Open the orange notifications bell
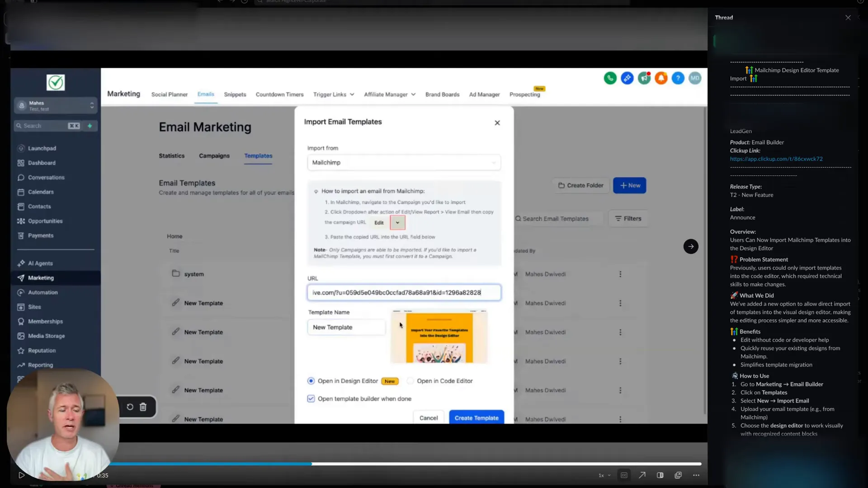Viewport: 868px width, 488px height. (661, 78)
